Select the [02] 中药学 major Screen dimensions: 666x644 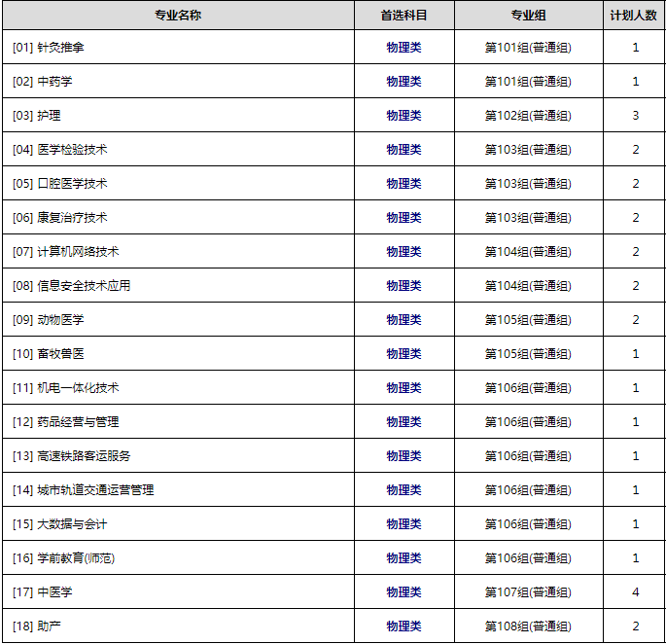[x=43, y=81]
